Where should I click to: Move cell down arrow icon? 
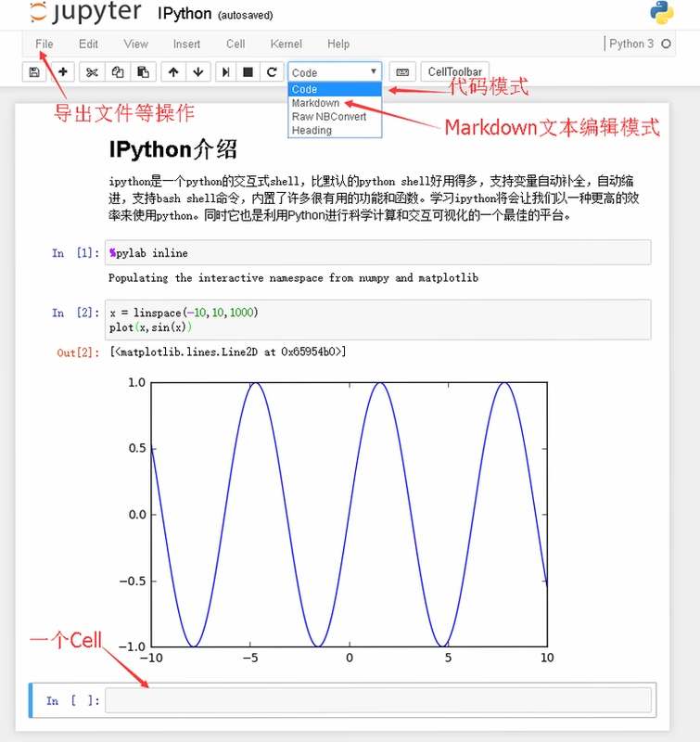[x=198, y=72]
